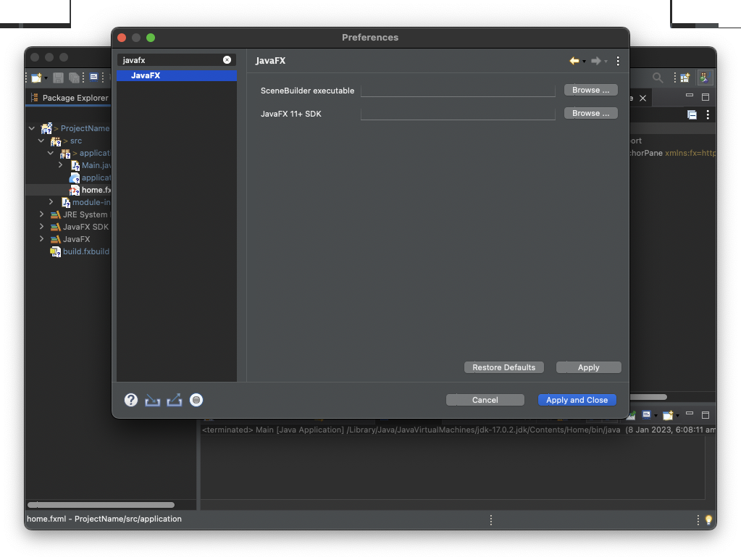Expand the JRE System Library node
Screen dimensions: 741x560
tap(41, 214)
